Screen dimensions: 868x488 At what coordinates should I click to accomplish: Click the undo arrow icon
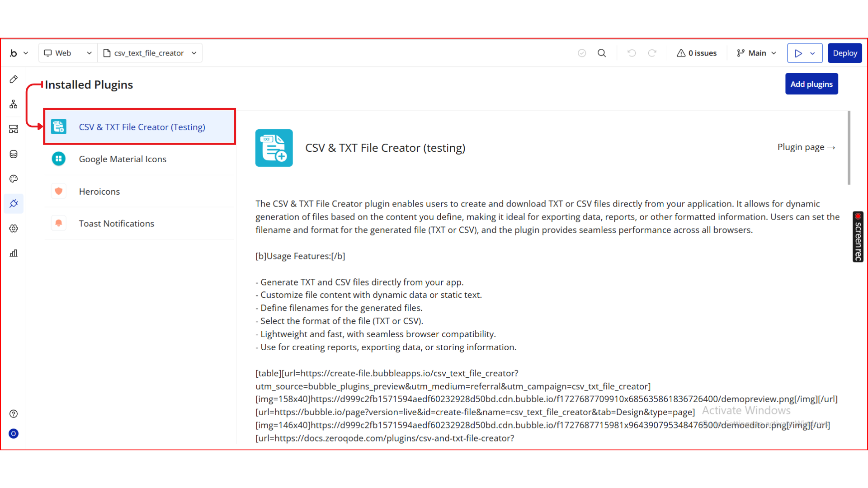click(x=632, y=53)
